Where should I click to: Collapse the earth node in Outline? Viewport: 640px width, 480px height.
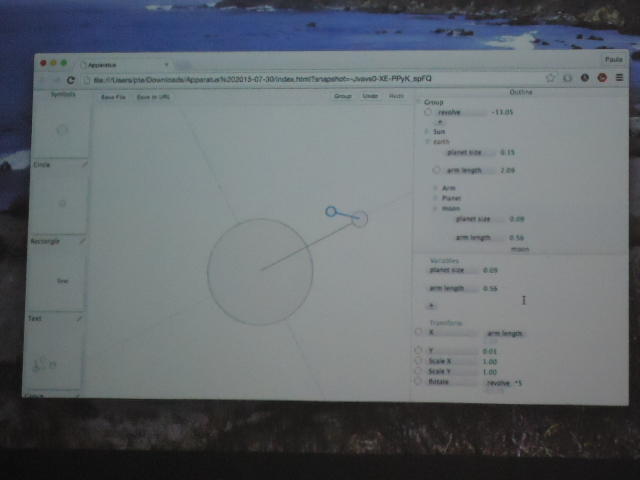click(x=427, y=142)
